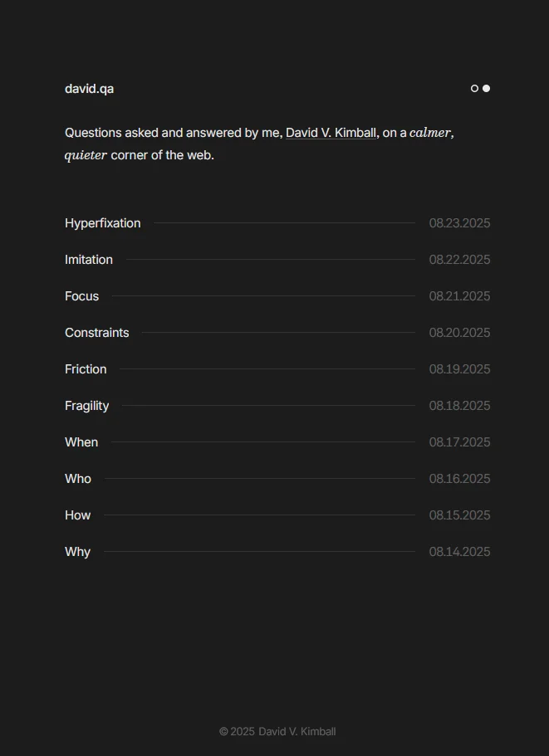Viewport: 549px width, 756px height.
Task: Go to the david.qa home logo
Action: (89, 89)
